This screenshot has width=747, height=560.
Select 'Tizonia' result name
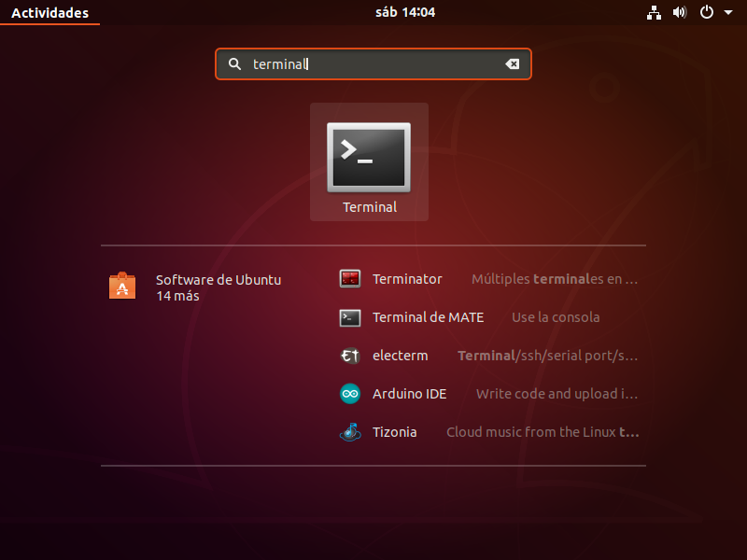point(394,432)
